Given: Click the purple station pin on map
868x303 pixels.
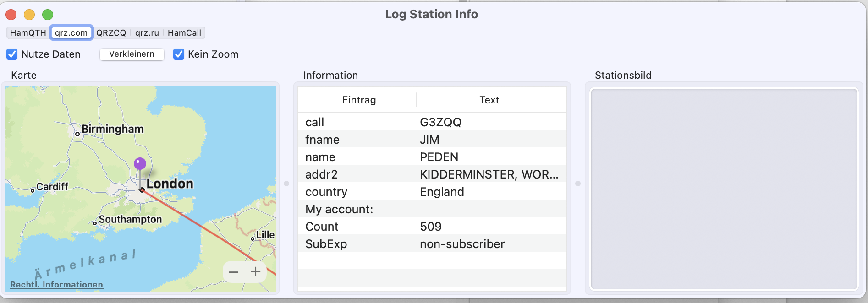Looking at the screenshot, I should [140, 164].
